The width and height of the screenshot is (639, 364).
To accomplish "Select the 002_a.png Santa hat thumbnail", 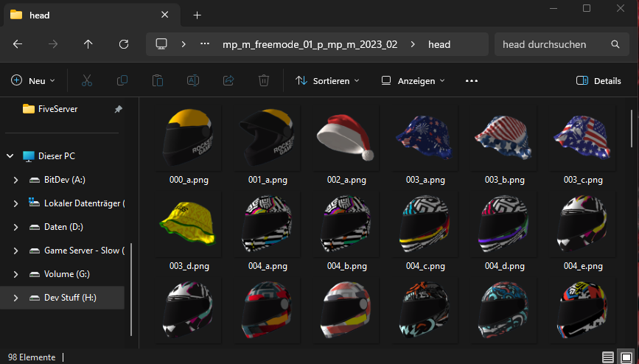I will tap(346, 138).
